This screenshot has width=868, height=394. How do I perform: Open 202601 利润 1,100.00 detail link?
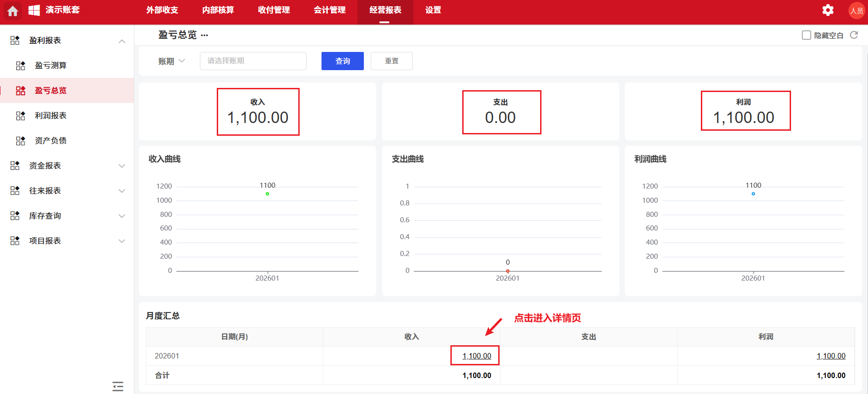coord(831,356)
